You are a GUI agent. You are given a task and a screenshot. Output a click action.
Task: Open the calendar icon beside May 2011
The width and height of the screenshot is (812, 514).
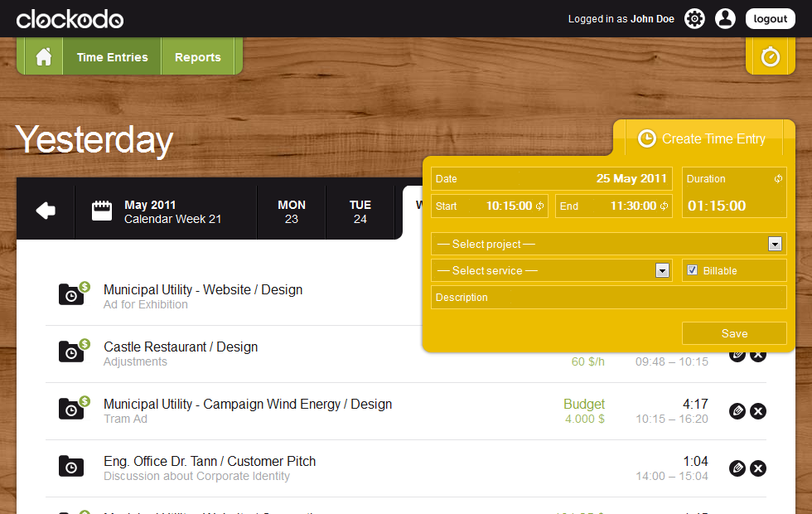pos(101,211)
